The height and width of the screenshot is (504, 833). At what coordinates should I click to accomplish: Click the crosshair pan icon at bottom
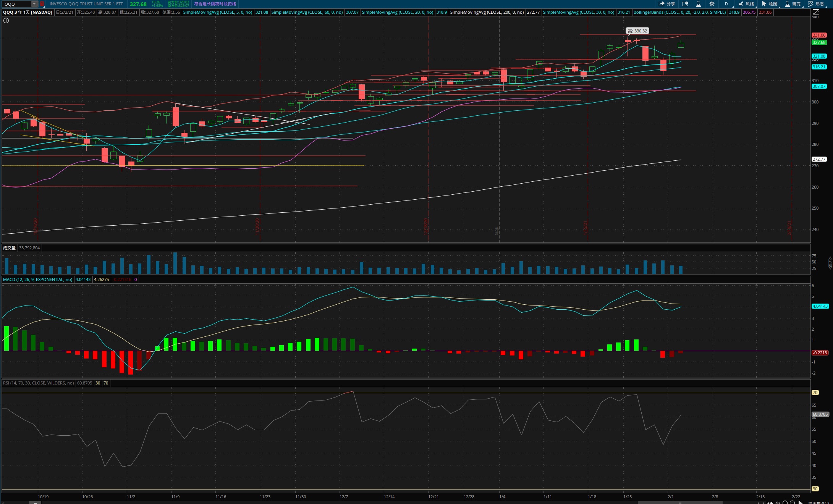[x=778, y=502]
